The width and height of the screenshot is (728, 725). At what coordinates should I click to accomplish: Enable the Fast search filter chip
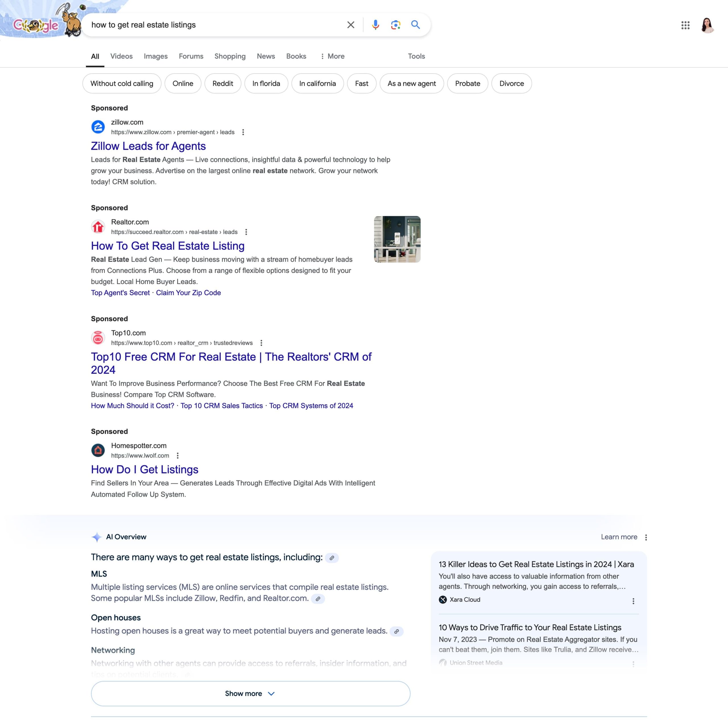(361, 83)
